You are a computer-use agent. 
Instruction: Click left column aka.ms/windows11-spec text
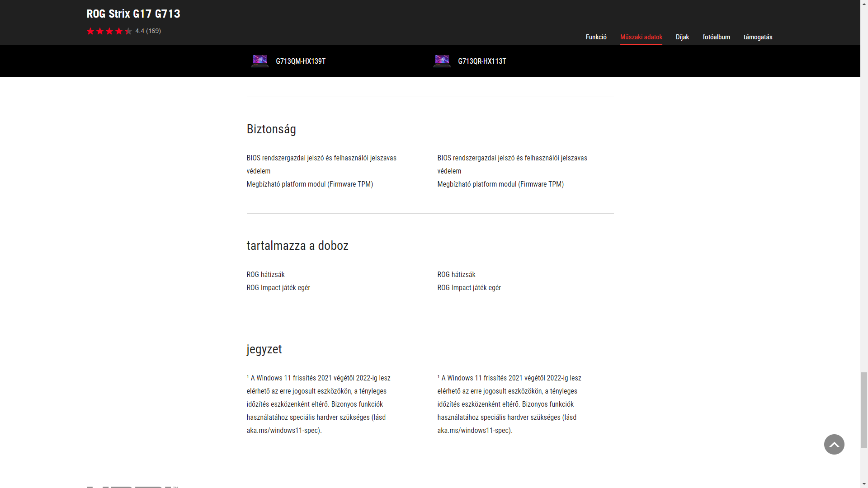pyautogui.click(x=283, y=431)
